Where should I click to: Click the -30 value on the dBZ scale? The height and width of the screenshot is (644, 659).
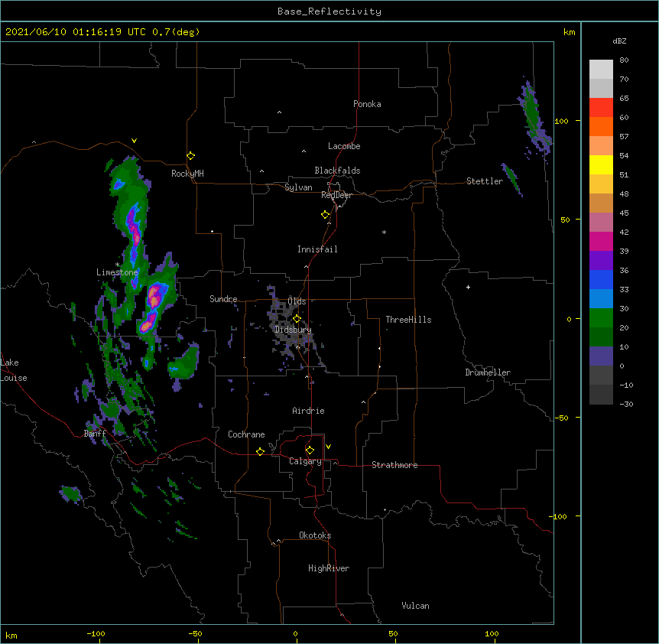[626, 404]
